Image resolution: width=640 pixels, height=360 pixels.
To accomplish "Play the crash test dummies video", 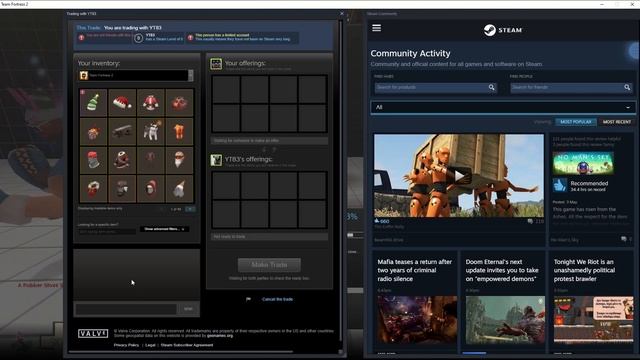I will coord(459,176).
